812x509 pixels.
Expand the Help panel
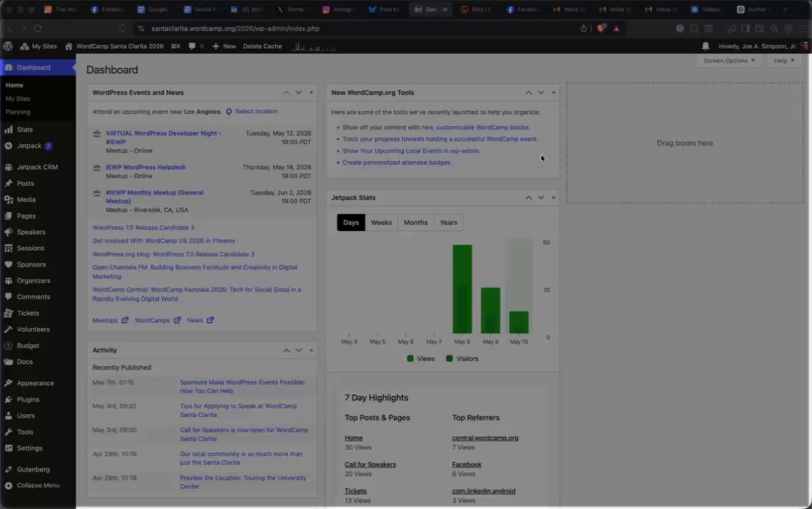[784, 61]
